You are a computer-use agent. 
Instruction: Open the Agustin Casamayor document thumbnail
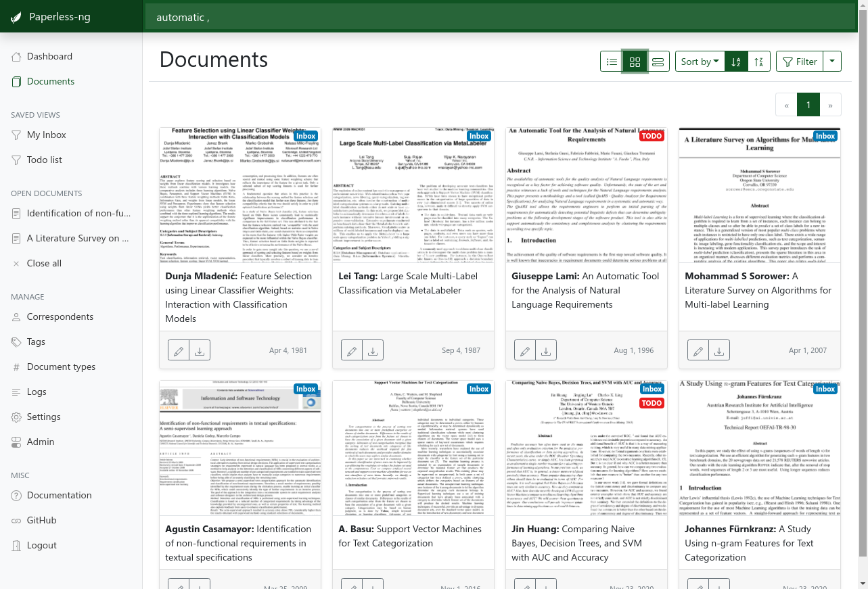click(240, 448)
